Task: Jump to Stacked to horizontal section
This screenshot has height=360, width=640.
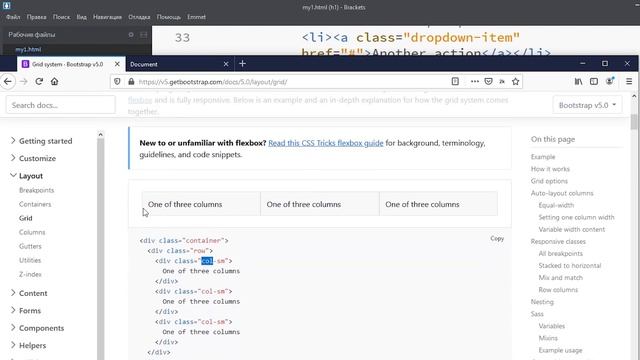Action: point(570,266)
